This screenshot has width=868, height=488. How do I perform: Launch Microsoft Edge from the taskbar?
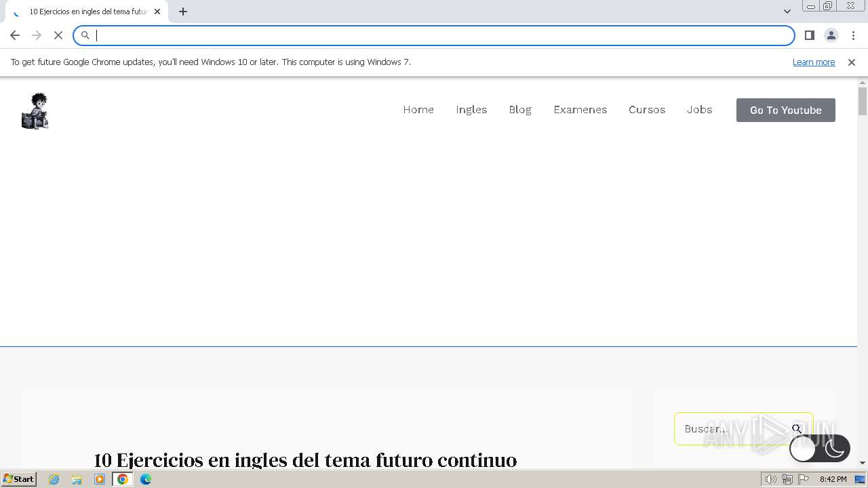pyautogui.click(x=146, y=479)
